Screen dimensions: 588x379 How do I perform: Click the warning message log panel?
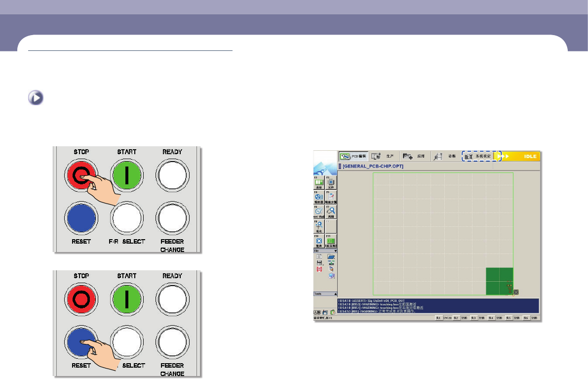[x=437, y=306]
